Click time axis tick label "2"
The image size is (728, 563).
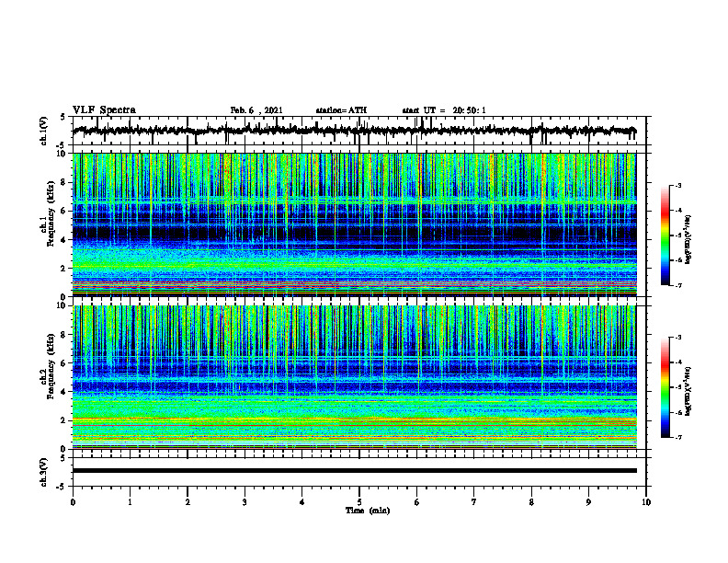point(188,502)
